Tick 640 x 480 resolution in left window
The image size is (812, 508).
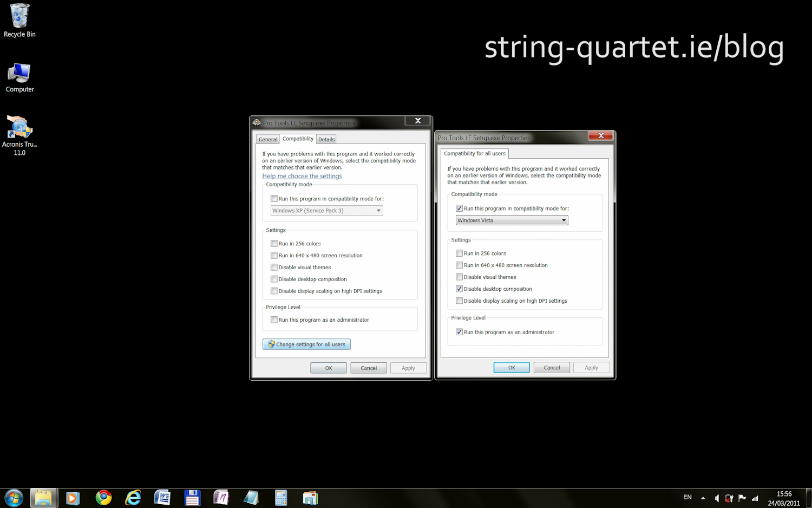click(274, 256)
